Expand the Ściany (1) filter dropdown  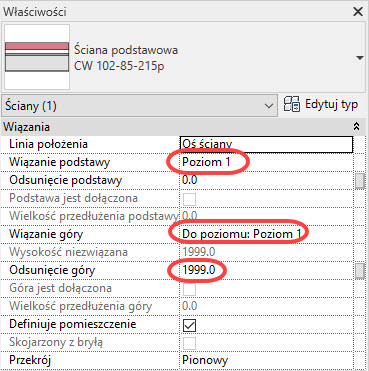pyautogui.click(x=140, y=106)
